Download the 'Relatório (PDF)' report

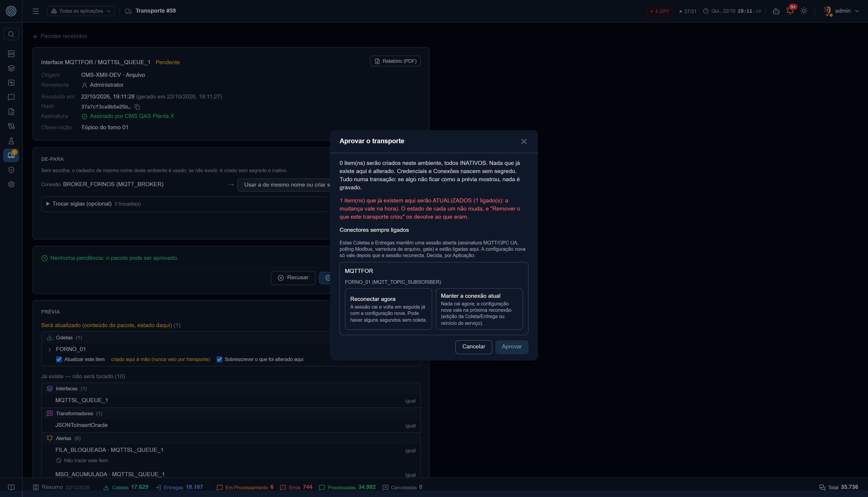(x=395, y=61)
